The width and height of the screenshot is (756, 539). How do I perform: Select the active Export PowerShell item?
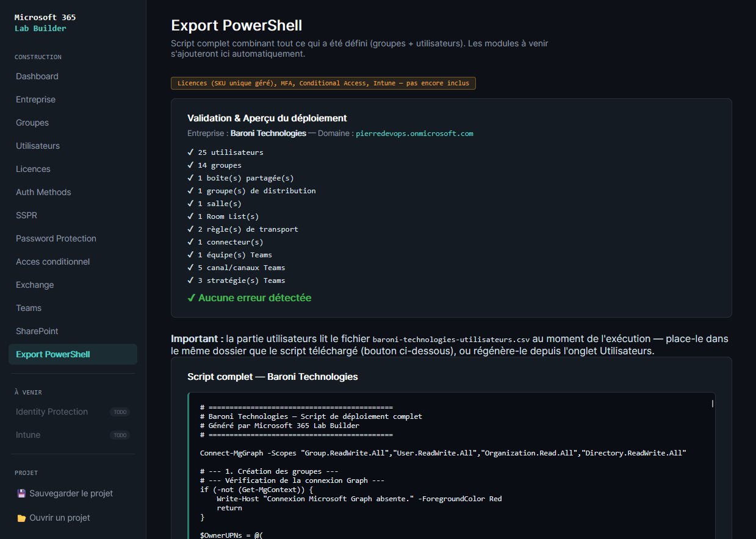[x=73, y=354]
